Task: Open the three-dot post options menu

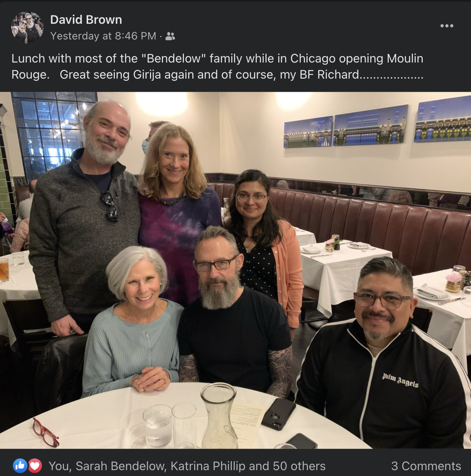Action: point(446,26)
